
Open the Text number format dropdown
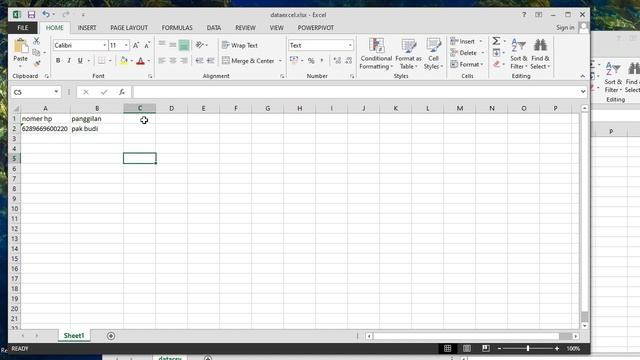tap(350, 45)
